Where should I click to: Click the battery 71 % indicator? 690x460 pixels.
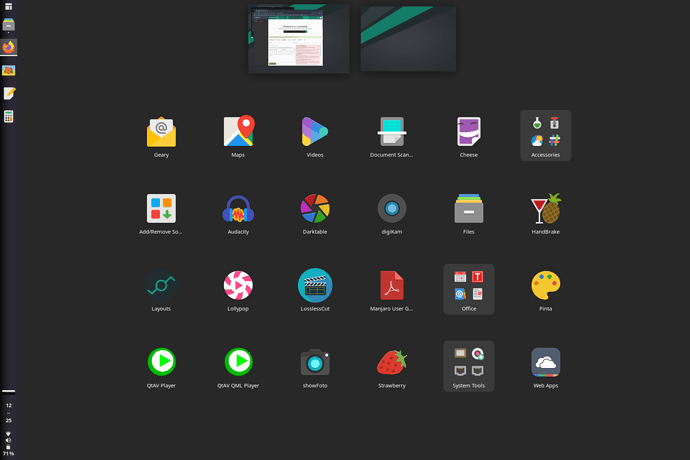point(8,451)
